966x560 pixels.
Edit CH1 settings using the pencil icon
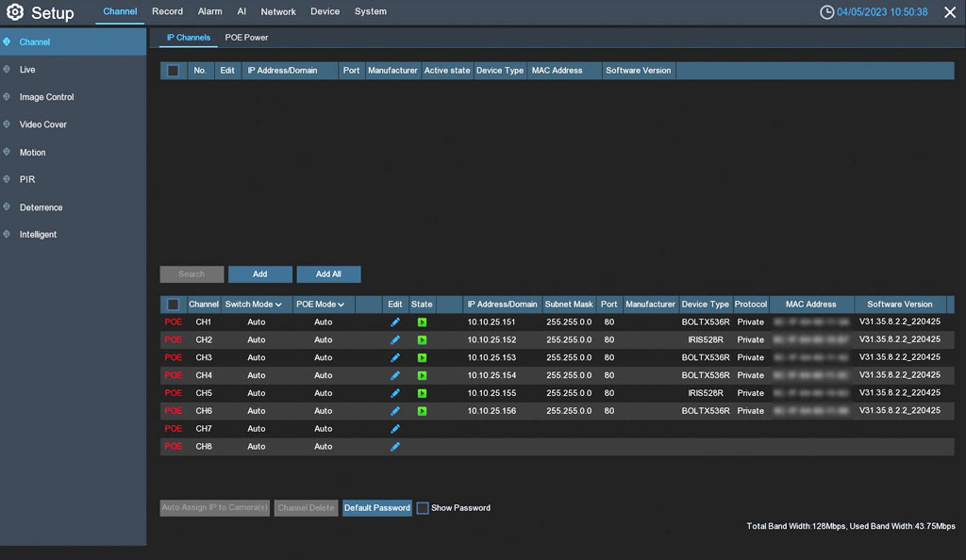[x=395, y=321]
